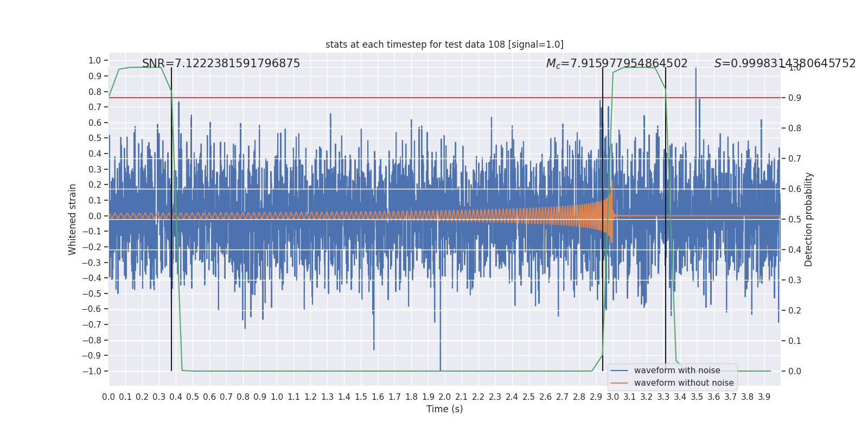
Task: Click the Detection probability tick label 0.2
Action: click(795, 311)
